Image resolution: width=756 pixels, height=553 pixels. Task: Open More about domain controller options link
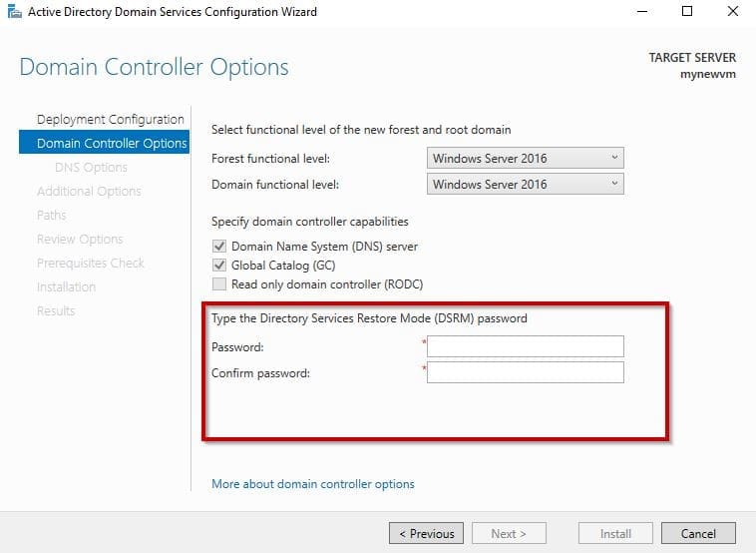coord(313,484)
